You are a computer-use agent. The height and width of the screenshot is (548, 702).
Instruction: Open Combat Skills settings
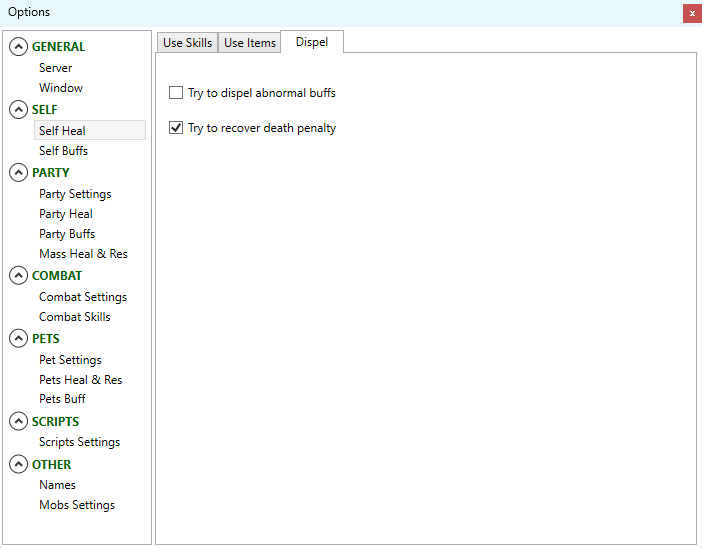pyautogui.click(x=75, y=317)
